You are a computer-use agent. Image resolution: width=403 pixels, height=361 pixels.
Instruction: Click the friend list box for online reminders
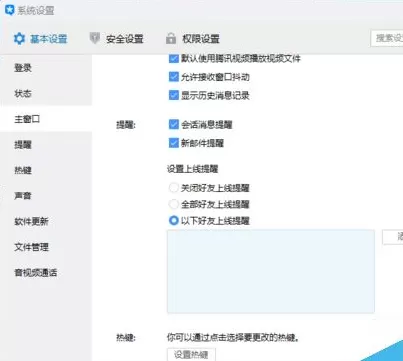point(271,271)
